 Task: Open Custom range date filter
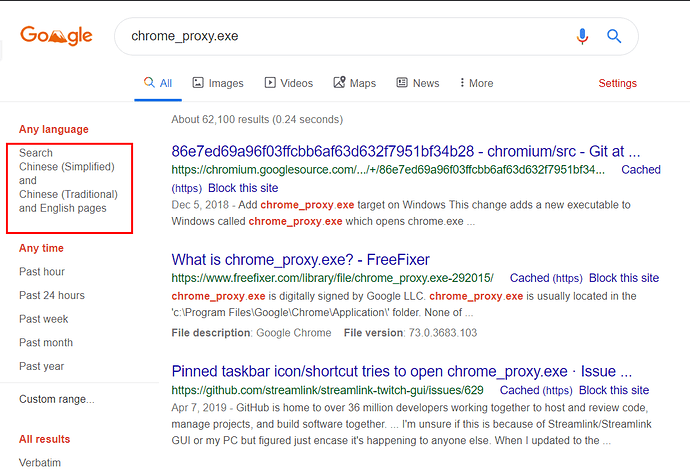tap(57, 399)
